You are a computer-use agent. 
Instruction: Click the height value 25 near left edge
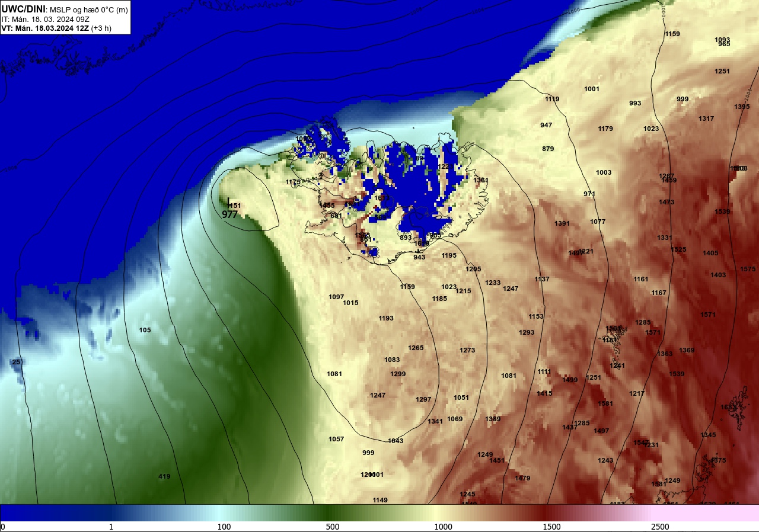click(16, 362)
